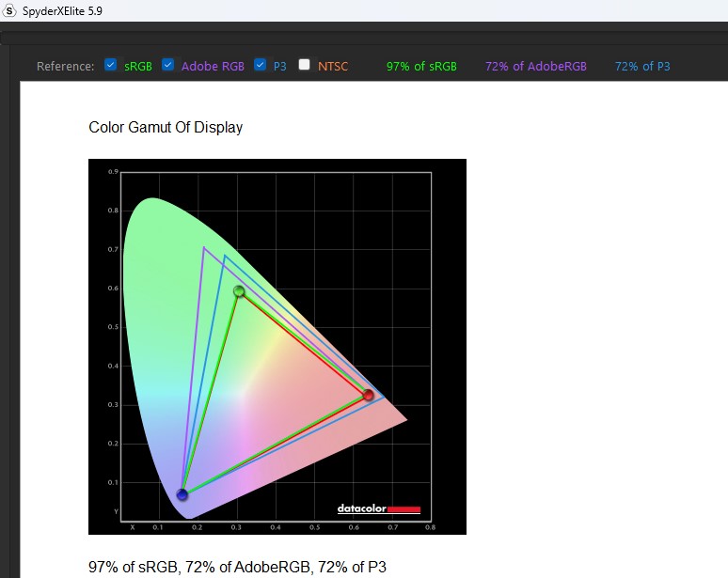Click the purple Adobe RGB label
The image size is (728, 578).
pyautogui.click(x=213, y=67)
